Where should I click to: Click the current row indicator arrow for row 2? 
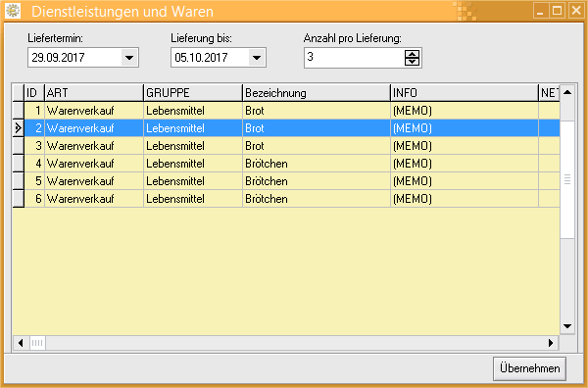point(19,128)
